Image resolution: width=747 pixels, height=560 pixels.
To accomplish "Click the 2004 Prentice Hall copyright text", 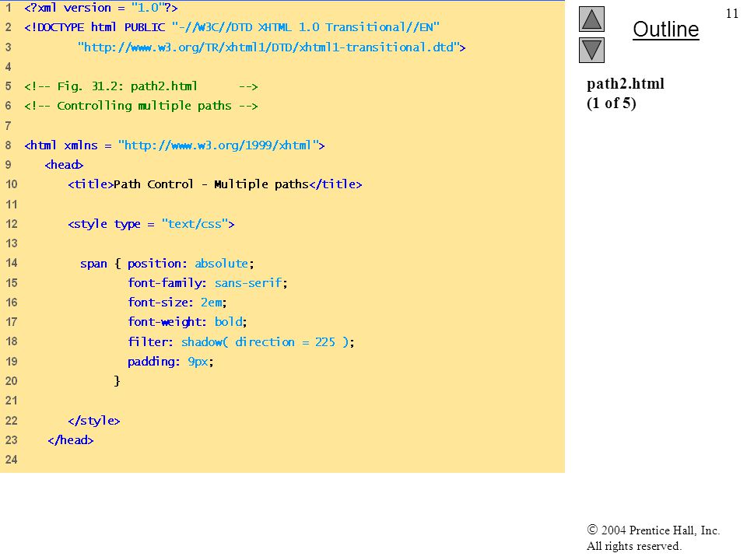I will (653, 530).
